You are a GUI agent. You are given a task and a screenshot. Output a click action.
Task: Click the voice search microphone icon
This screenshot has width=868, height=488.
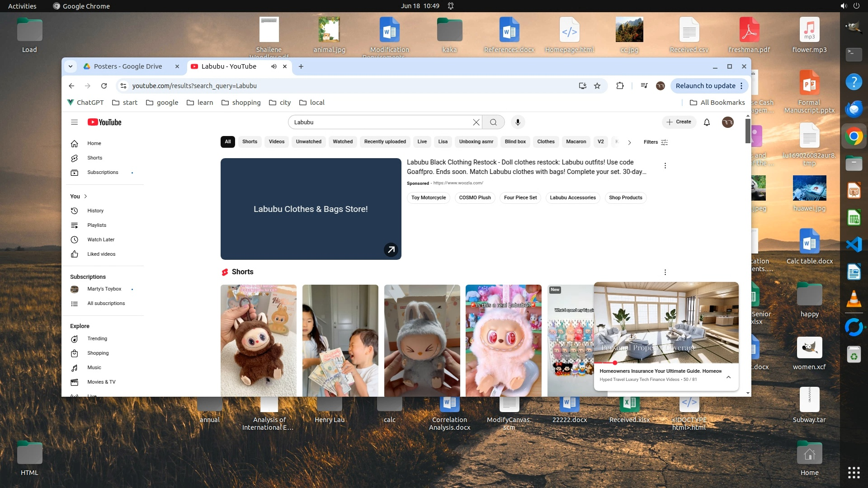coord(518,122)
